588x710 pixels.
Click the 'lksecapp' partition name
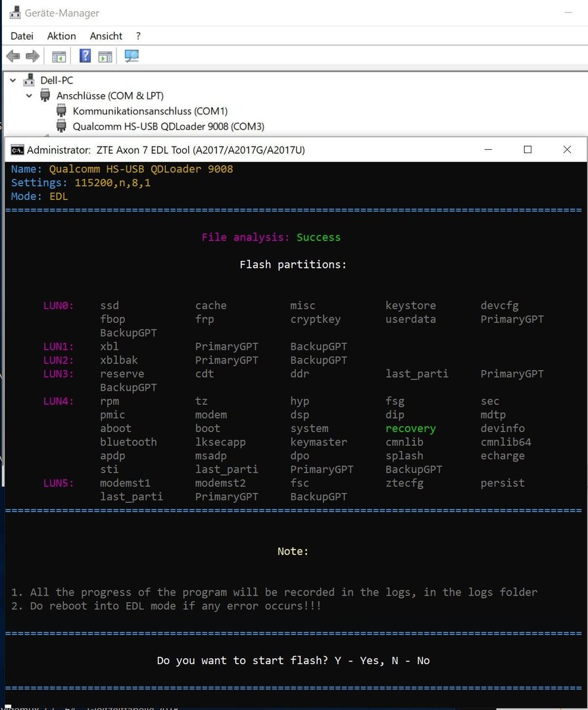click(220, 442)
